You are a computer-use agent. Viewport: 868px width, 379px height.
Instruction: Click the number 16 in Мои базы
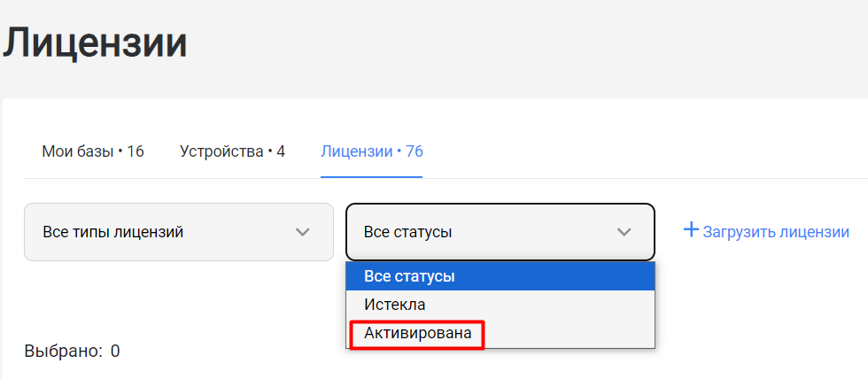click(x=136, y=151)
